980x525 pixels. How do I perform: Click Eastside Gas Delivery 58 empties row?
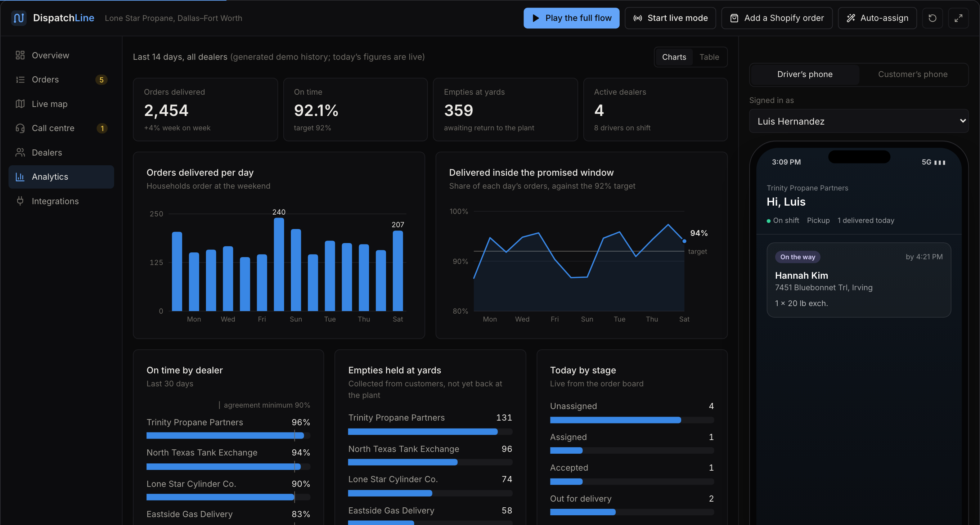point(430,515)
